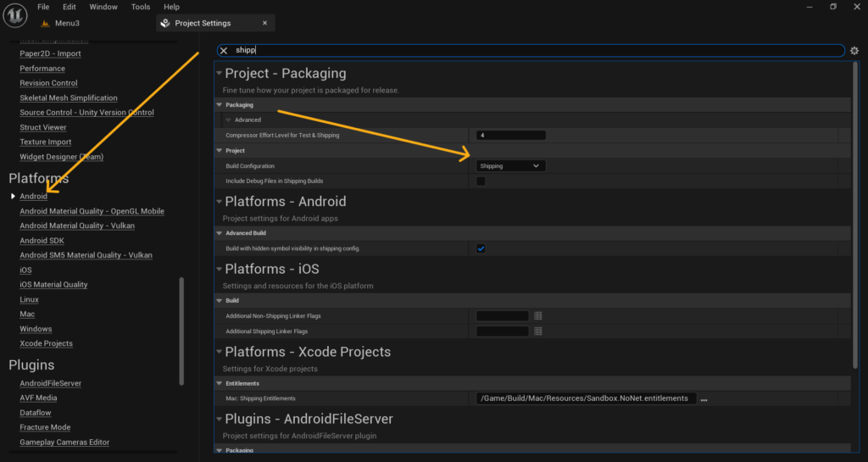Click the Project Settings tab icon
The height and width of the screenshot is (462, 868).
(x=165, y=23)
